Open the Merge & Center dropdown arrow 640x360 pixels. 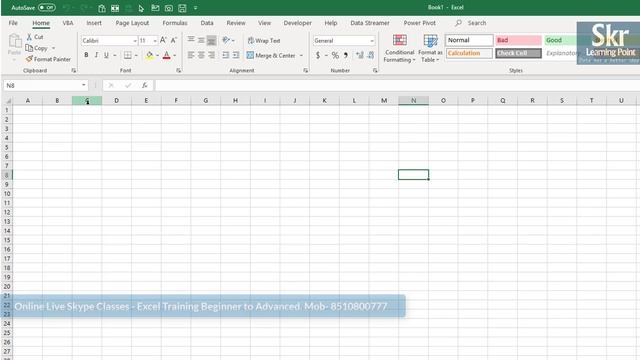[302, 55]
